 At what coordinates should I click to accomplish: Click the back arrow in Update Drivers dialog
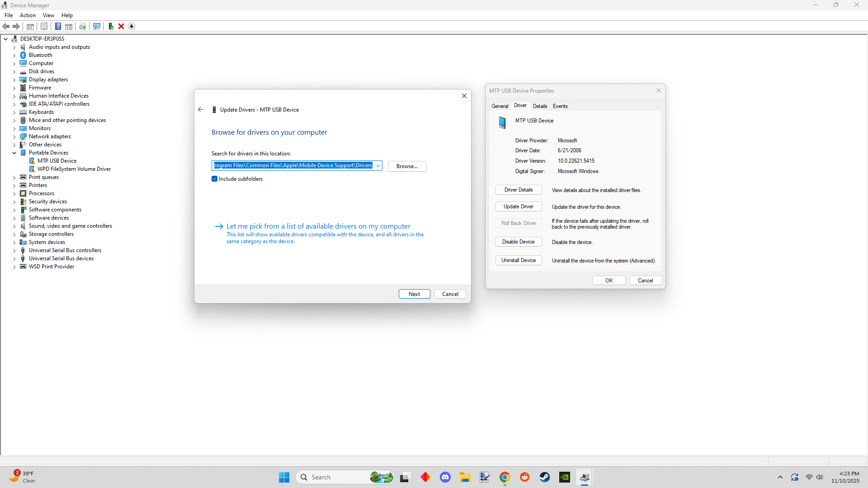click(x=201, y=110)
